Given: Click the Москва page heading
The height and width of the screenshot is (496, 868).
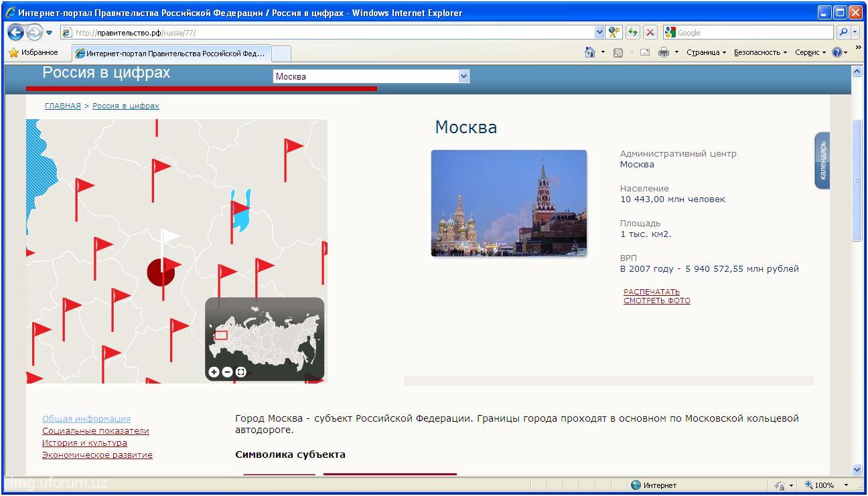Looking at the screenshot, I should point(466,127).
